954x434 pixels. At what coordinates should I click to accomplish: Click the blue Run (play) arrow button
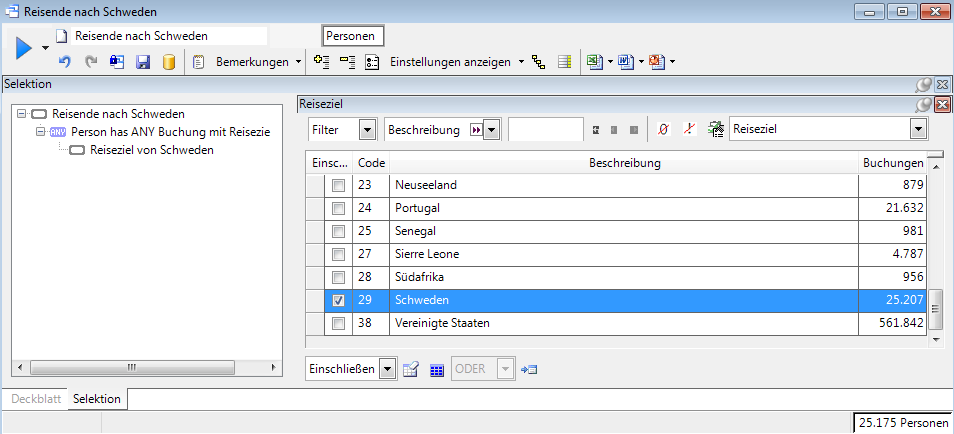click(x=24, y=46)
